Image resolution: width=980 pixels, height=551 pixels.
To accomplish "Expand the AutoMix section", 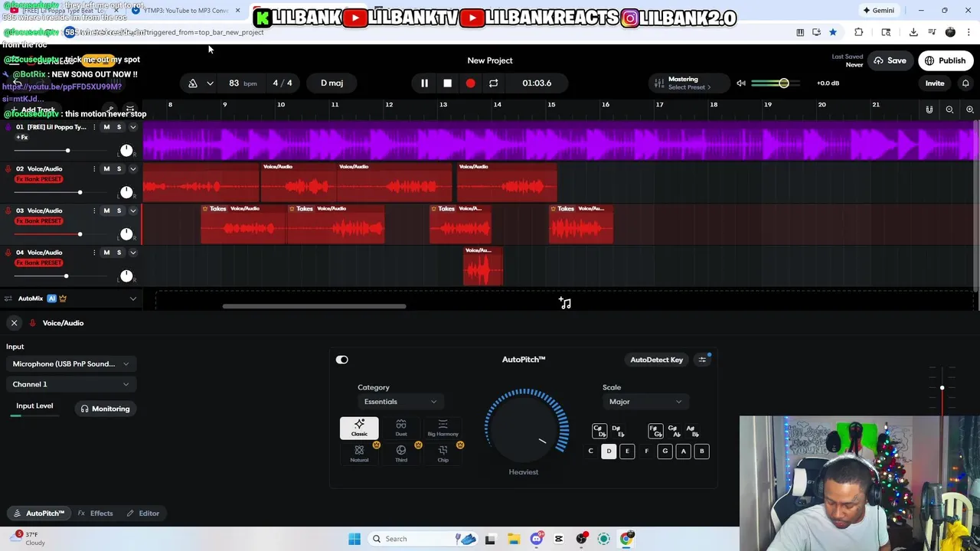I will (132, 298).
